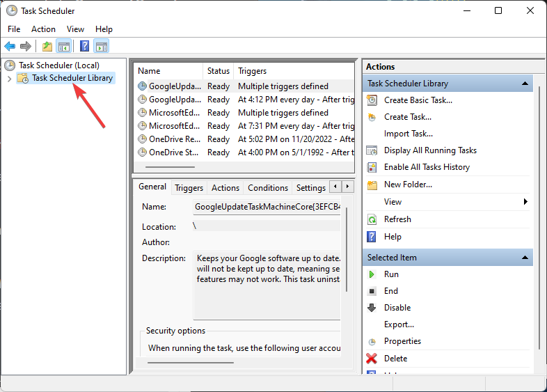The width and height of the screenshot is (547, 392).
Task: Open the File menu
Action: 14,29
